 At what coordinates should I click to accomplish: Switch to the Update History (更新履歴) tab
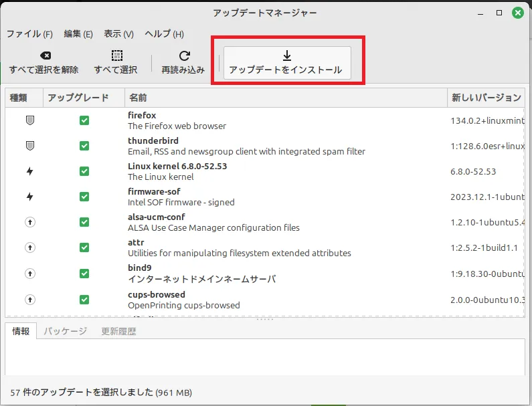tap(118, 331)
